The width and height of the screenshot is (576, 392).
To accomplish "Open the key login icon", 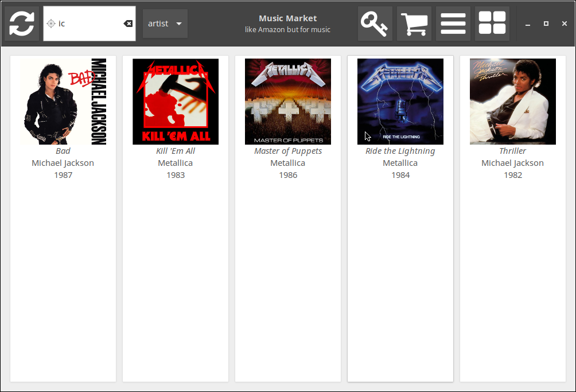I will tap(375, 24).
